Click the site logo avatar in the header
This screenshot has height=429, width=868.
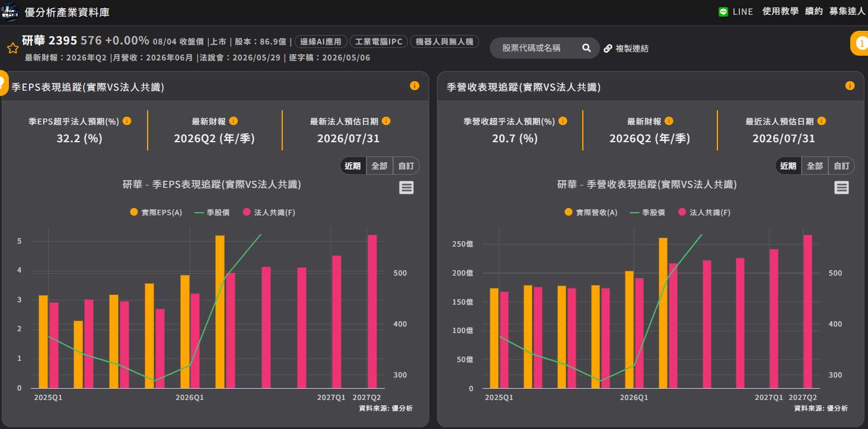(10, 11)
